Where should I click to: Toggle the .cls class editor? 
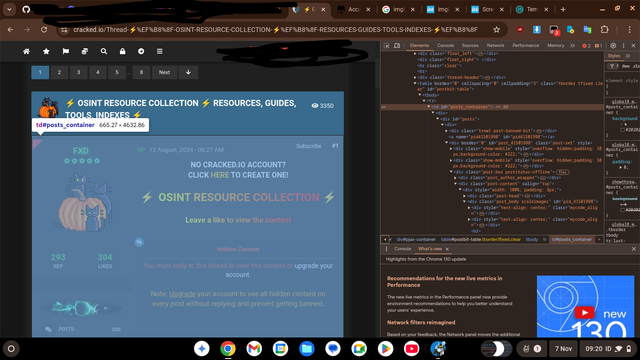pos(636,66)
